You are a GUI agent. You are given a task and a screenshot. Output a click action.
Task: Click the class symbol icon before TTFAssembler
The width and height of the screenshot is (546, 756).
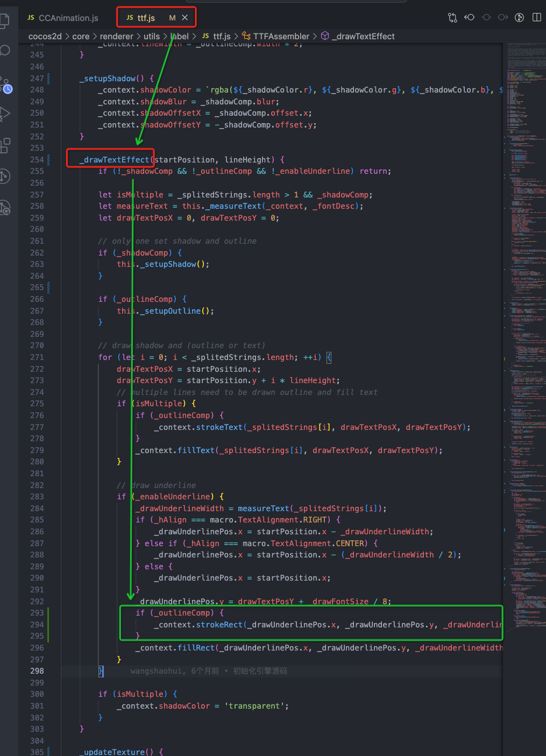(x=246, y=36)
